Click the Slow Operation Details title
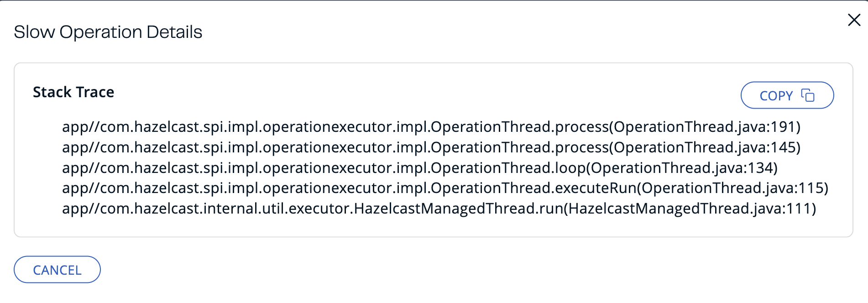Viewport: 868px width, 303px height. [x=110, y=31]
